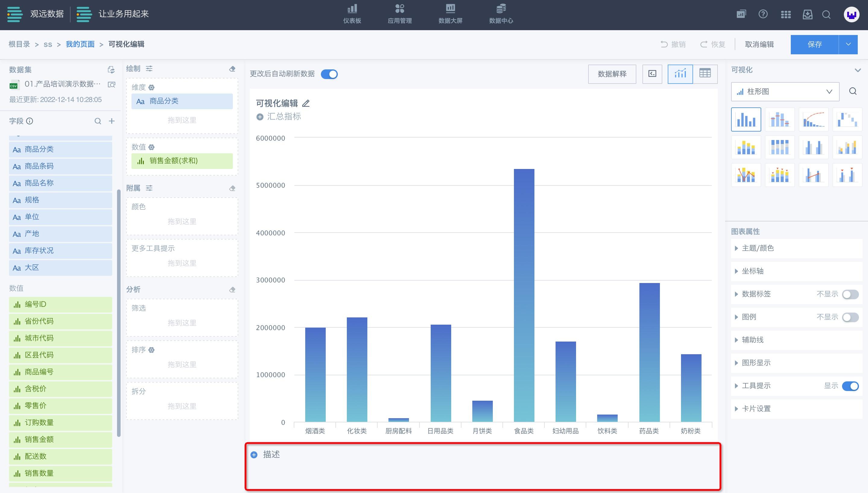
Task: Clear 分析 section with eraser icon
Action: click(232, 290)
